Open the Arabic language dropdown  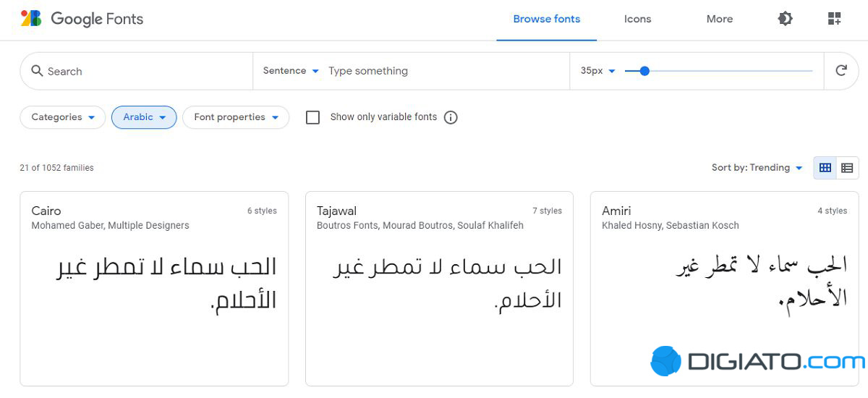tap(144, 117)
